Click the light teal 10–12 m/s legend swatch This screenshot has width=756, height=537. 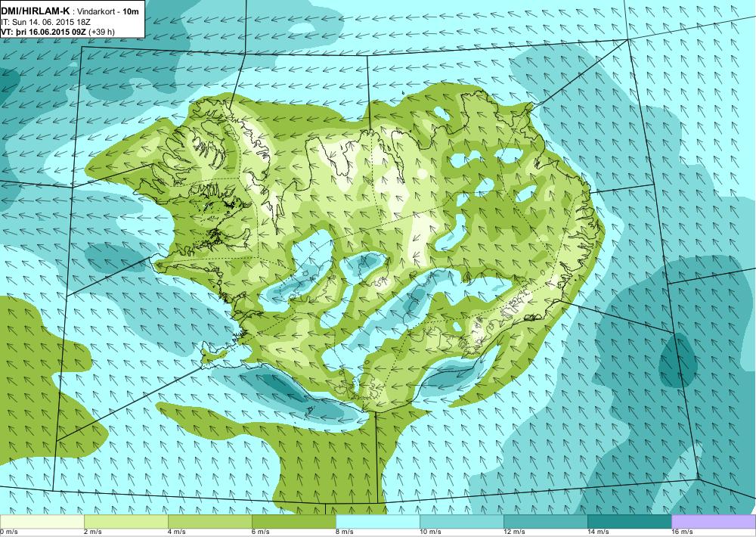tap(461, 522)
